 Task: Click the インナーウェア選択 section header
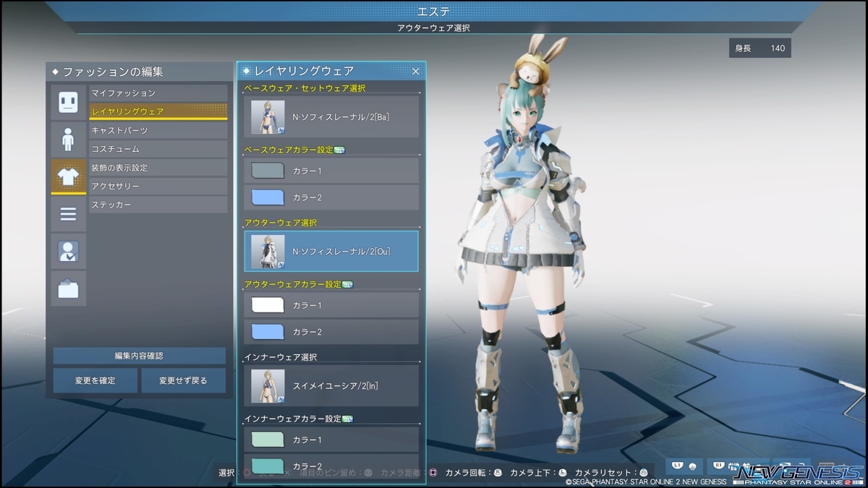tap(281, 357)
